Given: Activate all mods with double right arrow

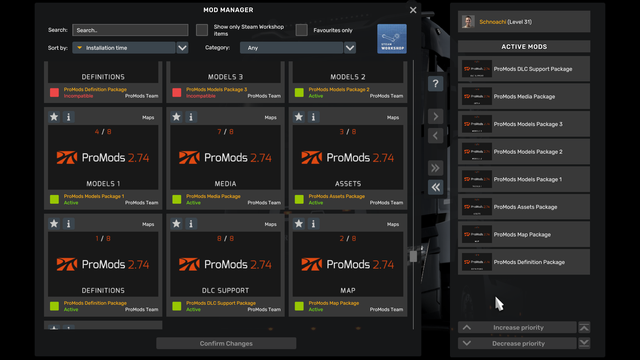Looking at the screenshot, I should [x=436, y=168].
